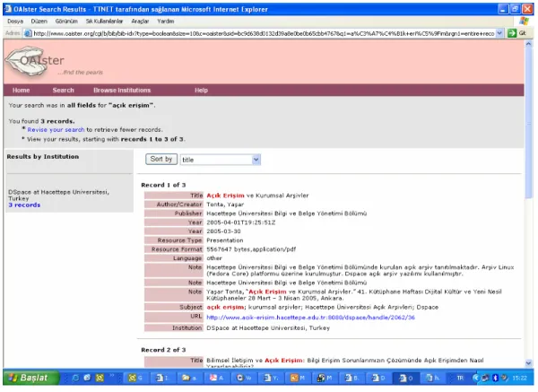Click the vertical scrollbar thumb
The width and height of the screenshot is (538, 392).
pyautogui.click(x=528, y=124)
